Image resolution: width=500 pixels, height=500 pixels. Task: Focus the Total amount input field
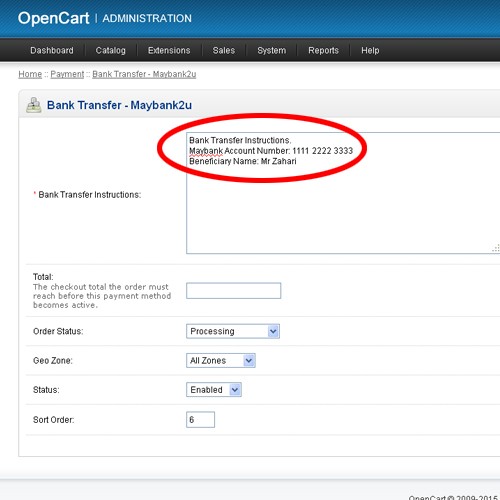[234, 291]
